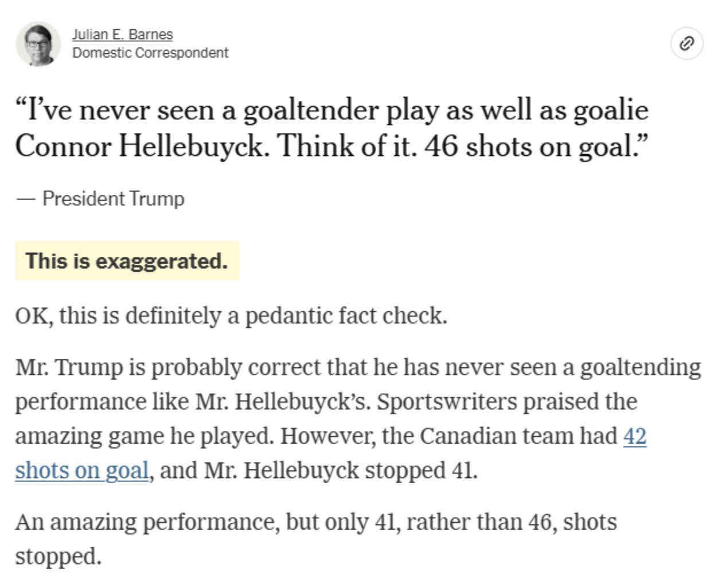
Task: Open Julian E. Barnes profile photo
Action: 38,44
